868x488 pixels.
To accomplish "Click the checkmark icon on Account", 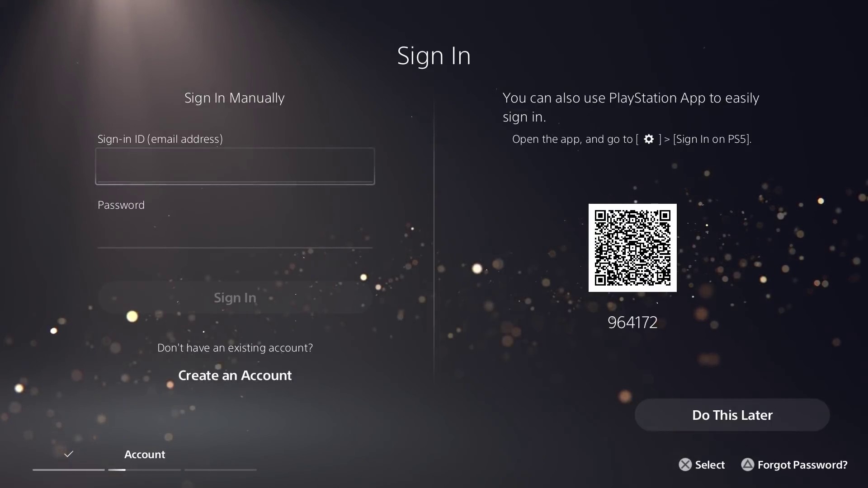I will (x=68, y=454).
